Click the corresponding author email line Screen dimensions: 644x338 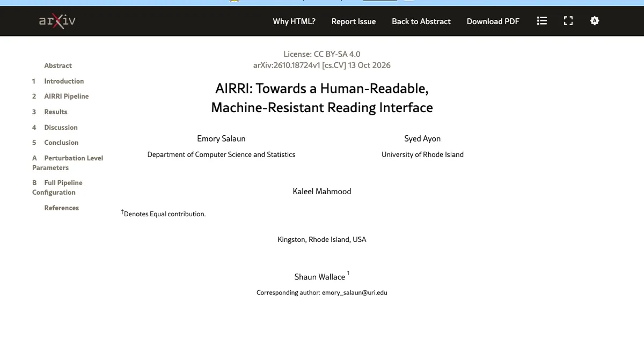[x=322, y=293]
